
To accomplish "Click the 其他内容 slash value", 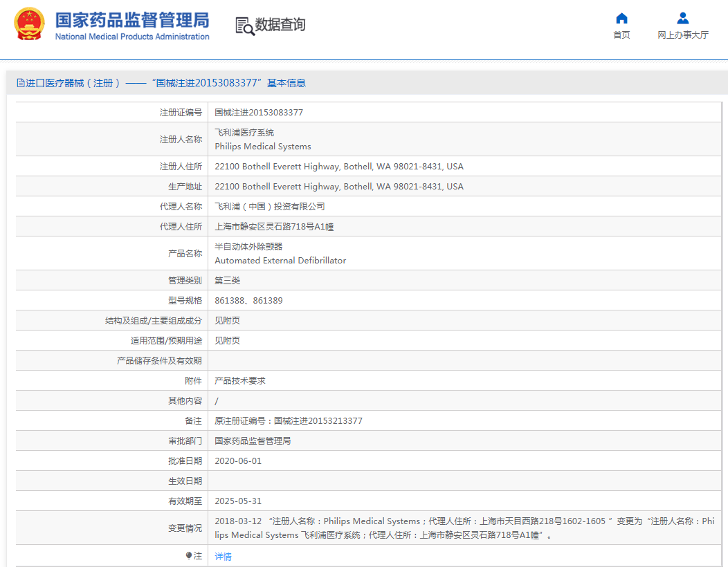I will (217, 401).
